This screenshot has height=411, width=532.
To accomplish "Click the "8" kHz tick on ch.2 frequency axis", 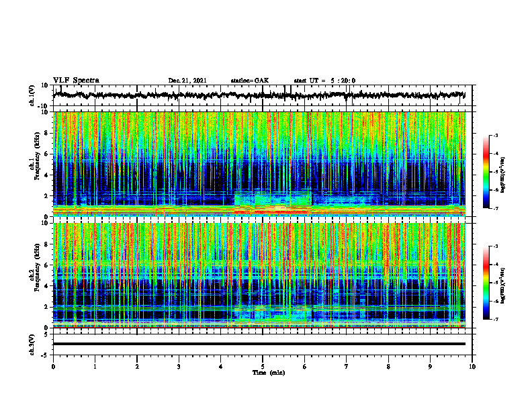I will point(46,244).
